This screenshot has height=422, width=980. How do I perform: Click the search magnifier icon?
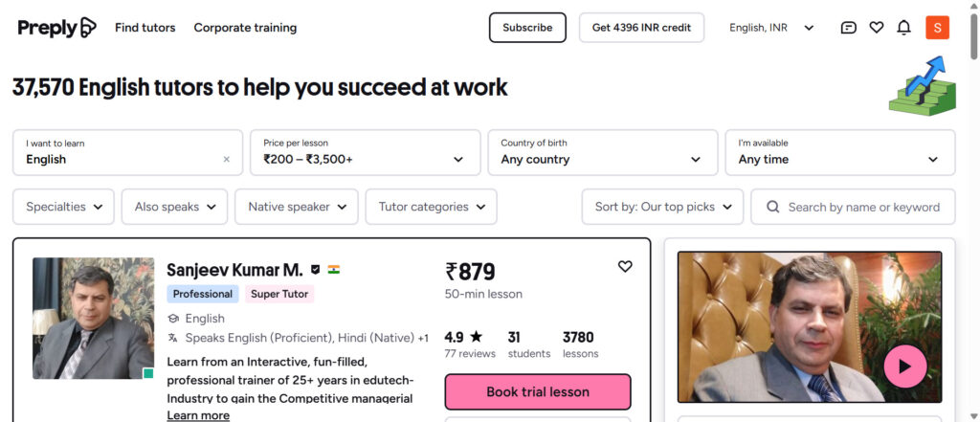[772, 207]
